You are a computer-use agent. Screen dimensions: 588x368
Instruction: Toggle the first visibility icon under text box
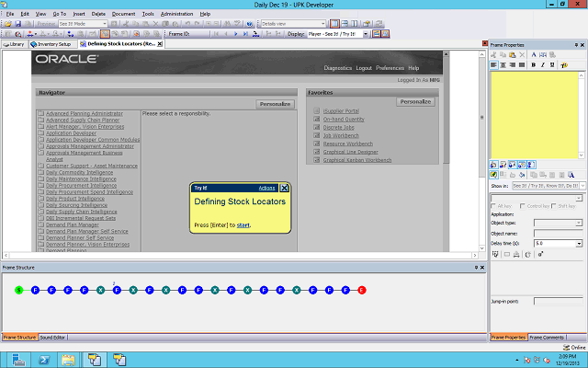(x=493, y=165)
